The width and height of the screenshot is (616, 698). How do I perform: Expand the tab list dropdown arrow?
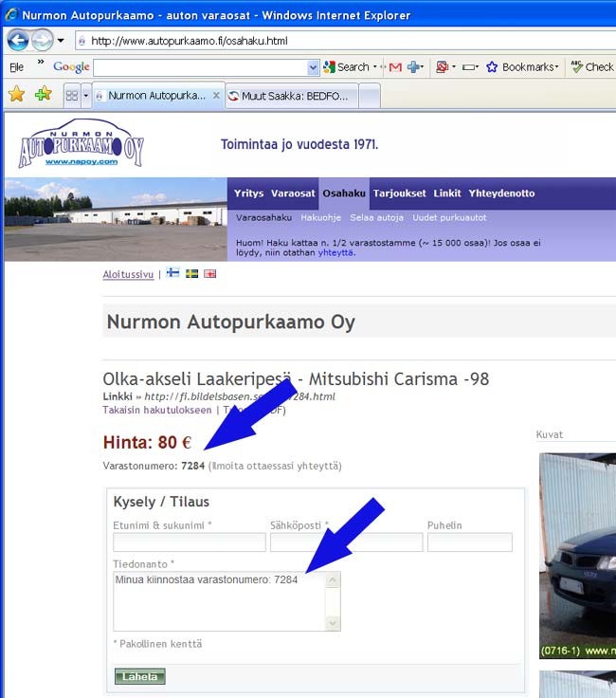coord(86,95)
